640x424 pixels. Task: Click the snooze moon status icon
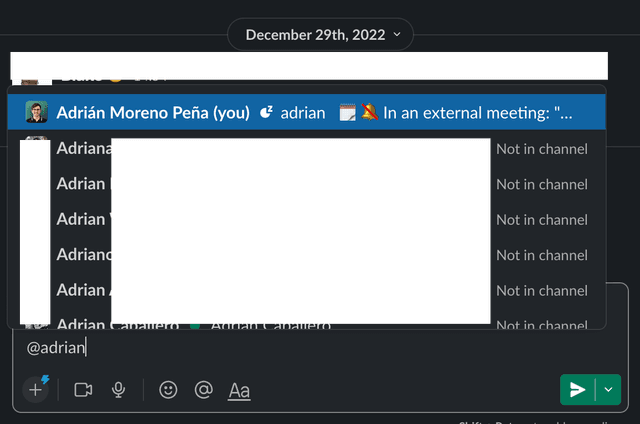point(266,113)
